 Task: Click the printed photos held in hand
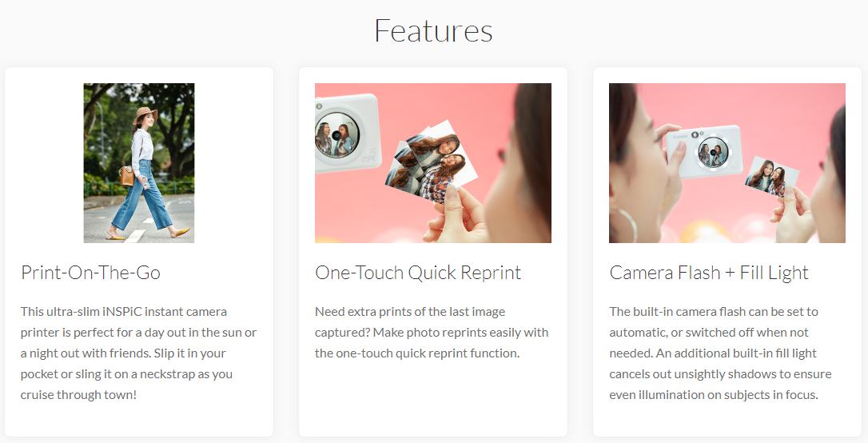pyautogui.click(x=433, y=161)
